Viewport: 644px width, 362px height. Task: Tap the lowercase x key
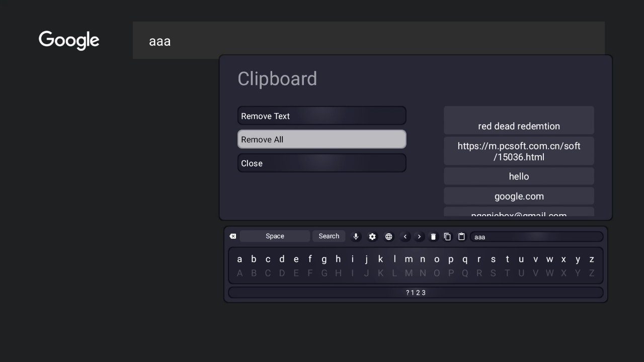point(563,259)
